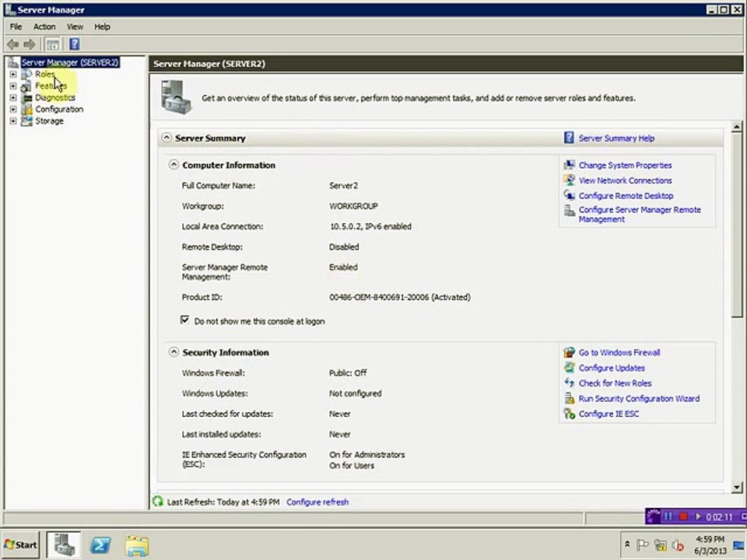Screen dimensions: 747x560
Task: Click the Server Manager Remote Management icon
Action: (x=570, y=210)
